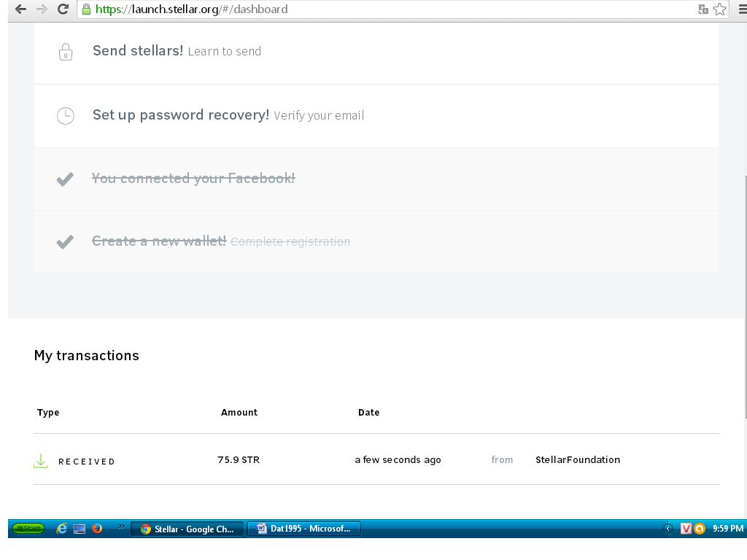Expand hidden system tray icons arrow
747x560 pixels.
[x=667, y=529]
